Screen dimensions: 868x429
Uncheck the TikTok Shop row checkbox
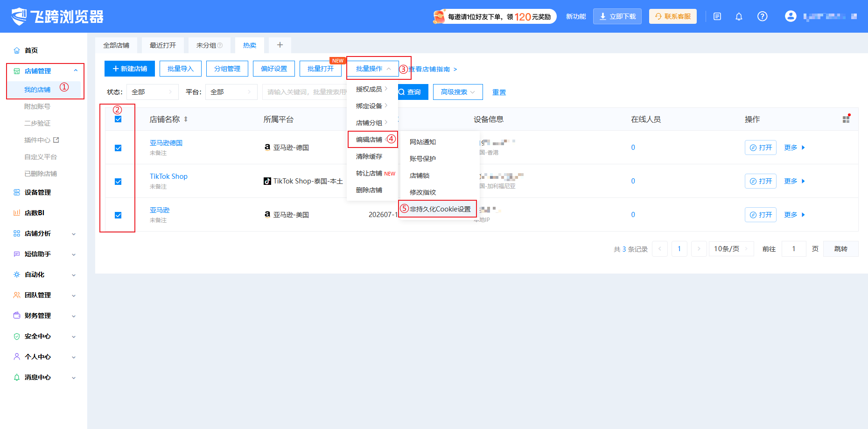118,182
